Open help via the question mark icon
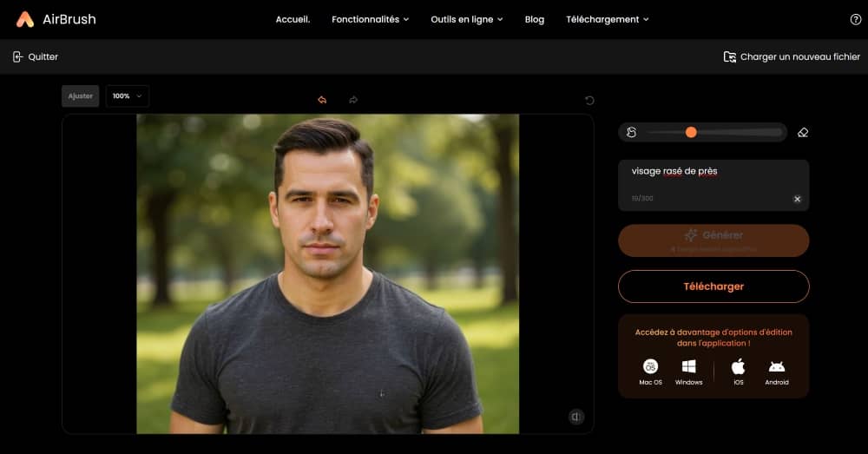The height and width of the screenshot is (454, 868). 856,19
